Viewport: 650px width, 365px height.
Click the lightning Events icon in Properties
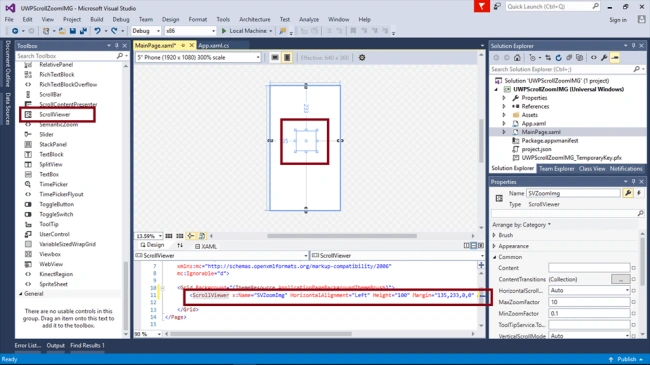click(639, 193)
